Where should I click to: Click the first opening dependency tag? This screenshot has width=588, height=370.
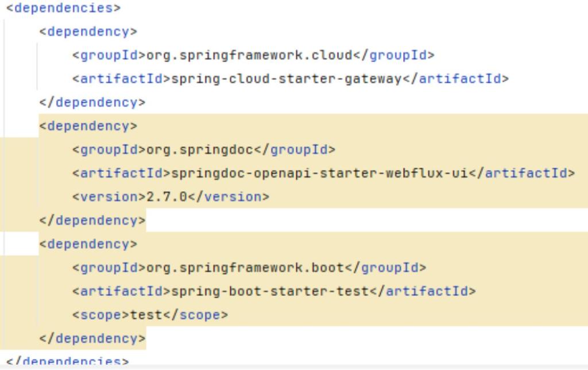point(88,32)
